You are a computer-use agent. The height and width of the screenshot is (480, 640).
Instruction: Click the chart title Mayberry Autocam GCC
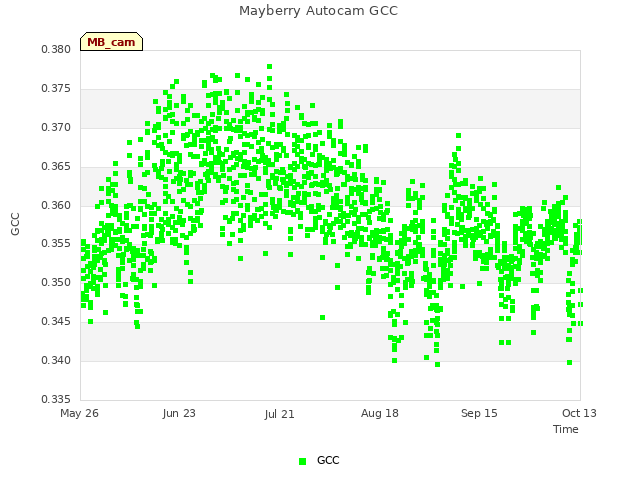(318, 11)
